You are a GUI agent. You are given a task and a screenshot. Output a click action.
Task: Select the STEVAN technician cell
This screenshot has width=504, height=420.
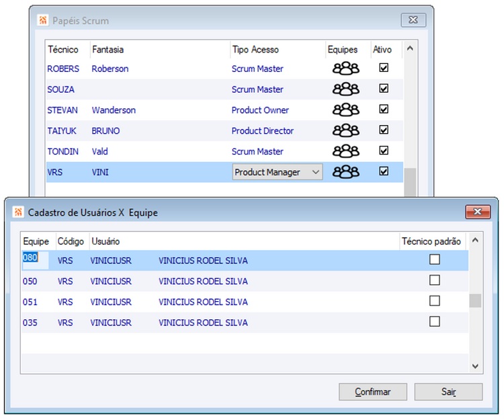(x=62, y=110)
